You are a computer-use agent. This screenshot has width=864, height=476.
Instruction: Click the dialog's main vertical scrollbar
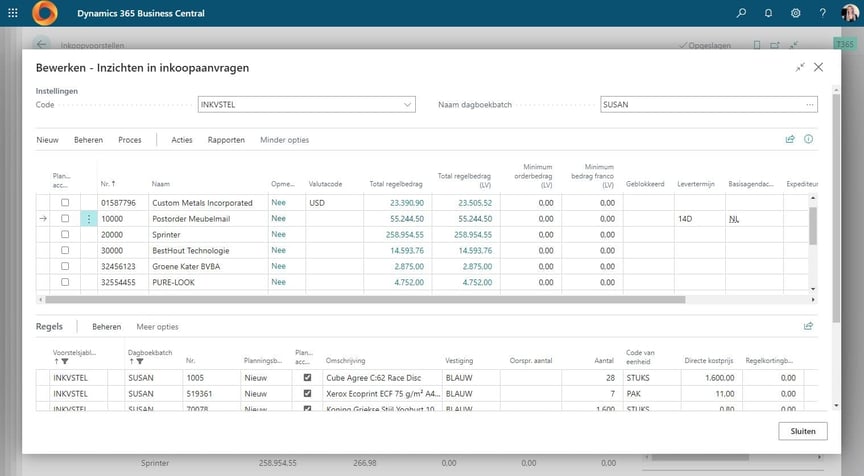836,208
